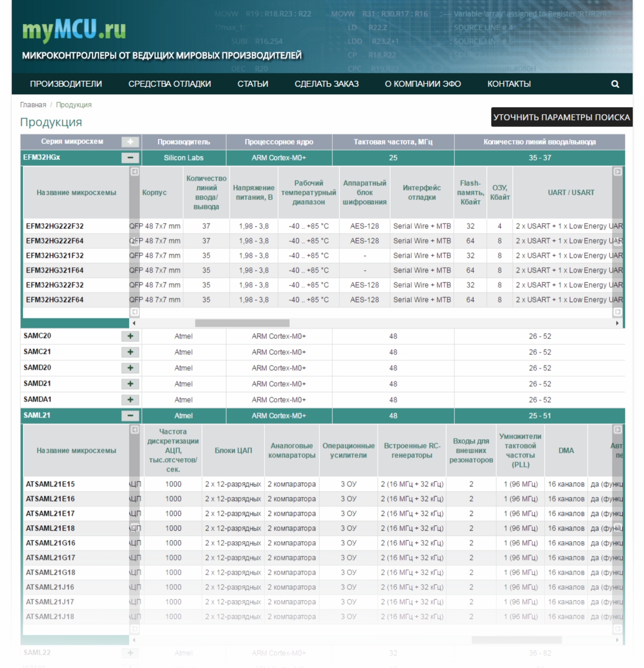Click Интерфейс отладки column header

point(422,192)
